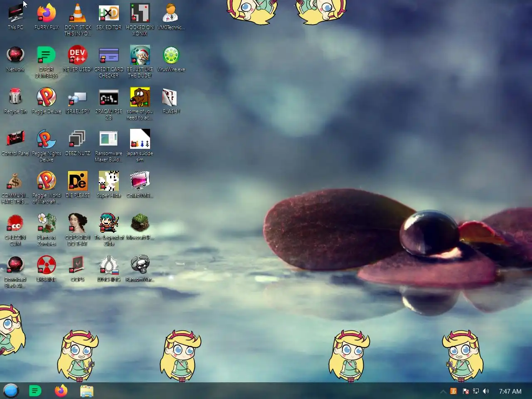Select the LYNCHING shortcut icon
Viewport: 532px width, 399px height.
point(109,268)
